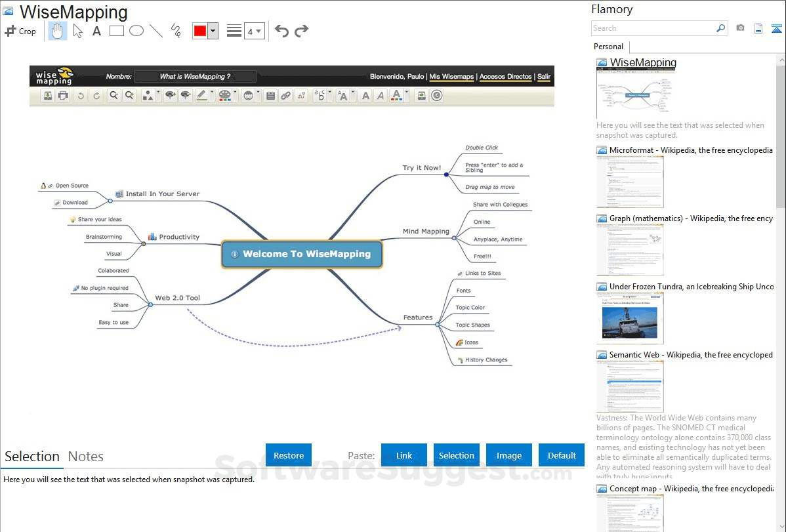Switch to the arrow selection tool
The image size is (786, 532).
(x=77, y=31)
